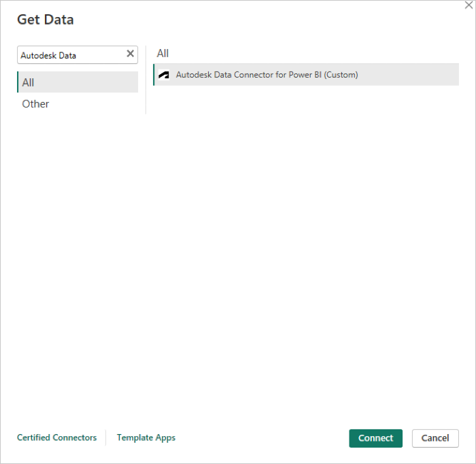Clear the search box with the X icon

(x=131, y=54)
